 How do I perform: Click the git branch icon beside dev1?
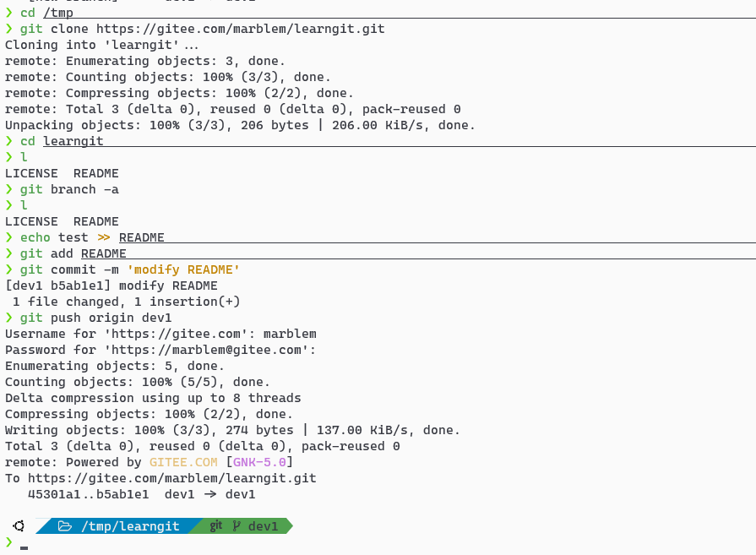click(x=237, y=526)
